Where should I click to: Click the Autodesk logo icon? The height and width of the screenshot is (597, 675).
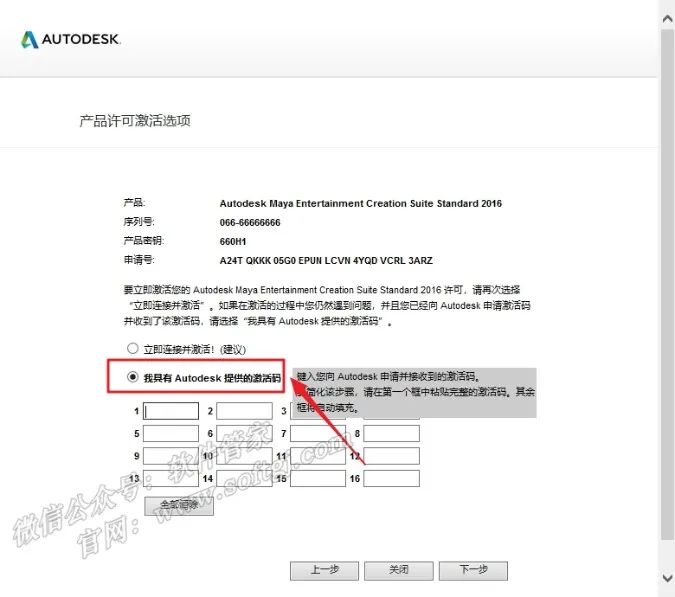(30, 40)
